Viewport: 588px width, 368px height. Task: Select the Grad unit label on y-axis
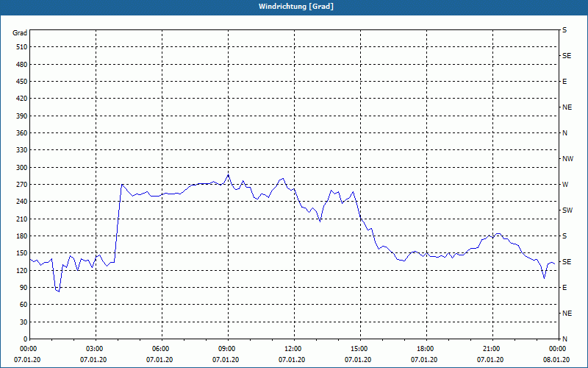click(20, 33)
